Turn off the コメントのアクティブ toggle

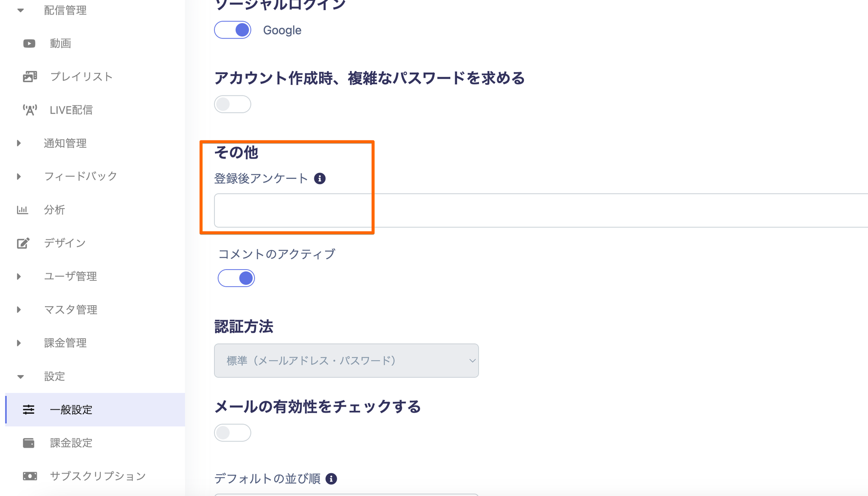pyautogui.click(x=236, y=278)
